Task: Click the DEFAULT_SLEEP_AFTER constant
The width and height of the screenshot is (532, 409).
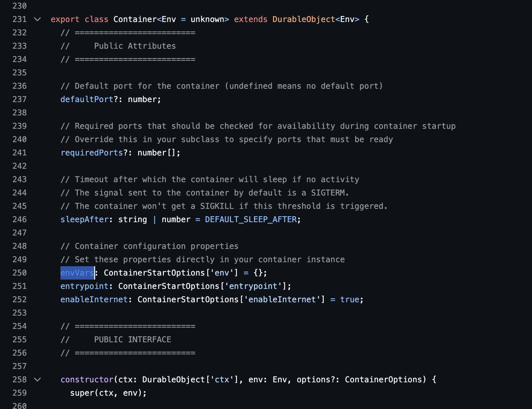Action: tap(251, 220)
